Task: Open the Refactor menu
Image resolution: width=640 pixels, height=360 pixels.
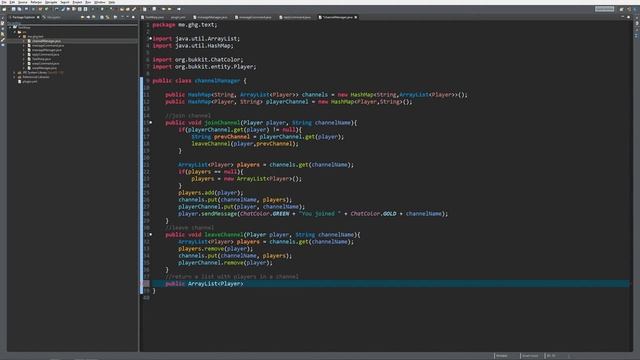Action: point(36,2)
